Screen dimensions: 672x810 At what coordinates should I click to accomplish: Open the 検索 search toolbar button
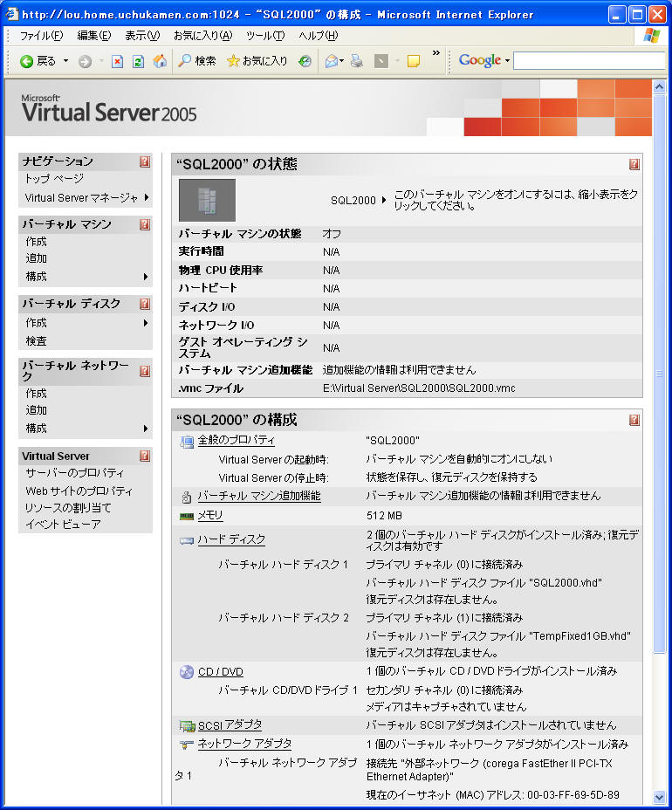pyautogui.click(x=196, y=61)
